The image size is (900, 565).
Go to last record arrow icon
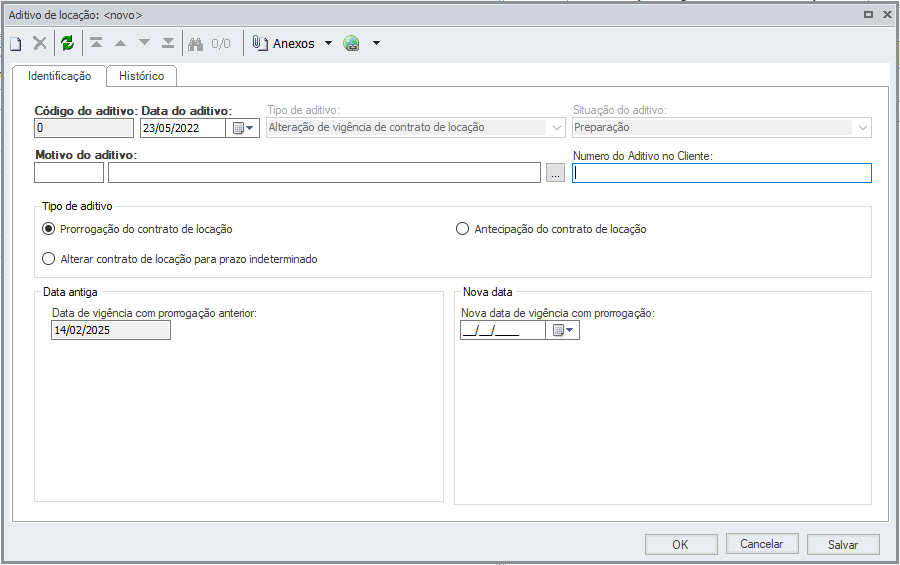tap(168, 43)
